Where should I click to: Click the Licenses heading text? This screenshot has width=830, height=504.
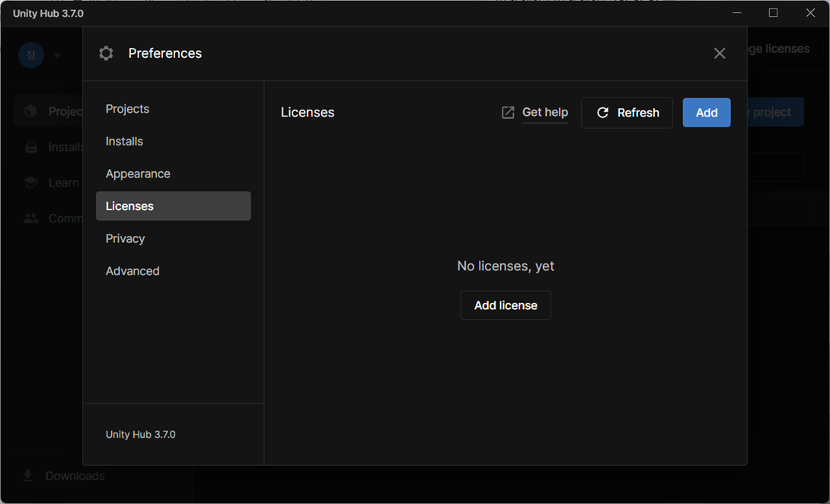(308, 113)
